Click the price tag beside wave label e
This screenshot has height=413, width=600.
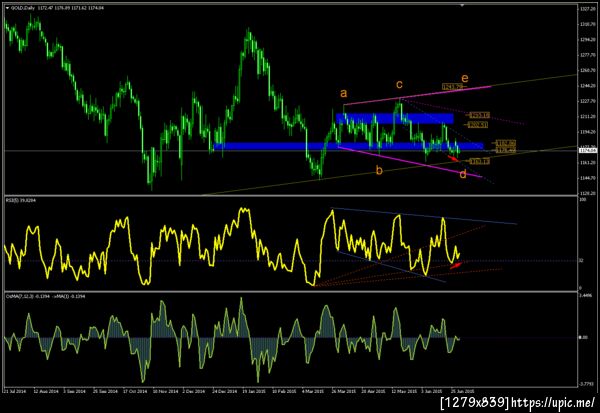(452, 87)
